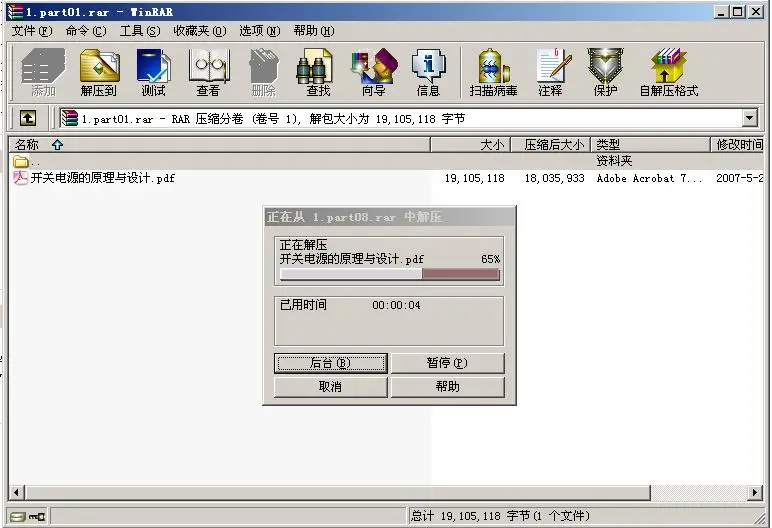Click the 暂停(P) pause button
This screenshot has height=528, width=772.
pos(447,363)
